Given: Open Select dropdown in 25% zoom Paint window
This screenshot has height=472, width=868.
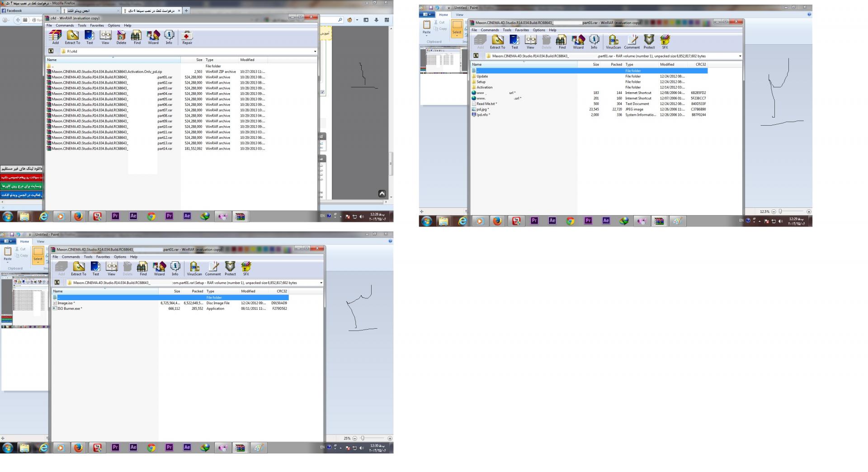Looking at the screenshot, I should [x=38, y=263].
